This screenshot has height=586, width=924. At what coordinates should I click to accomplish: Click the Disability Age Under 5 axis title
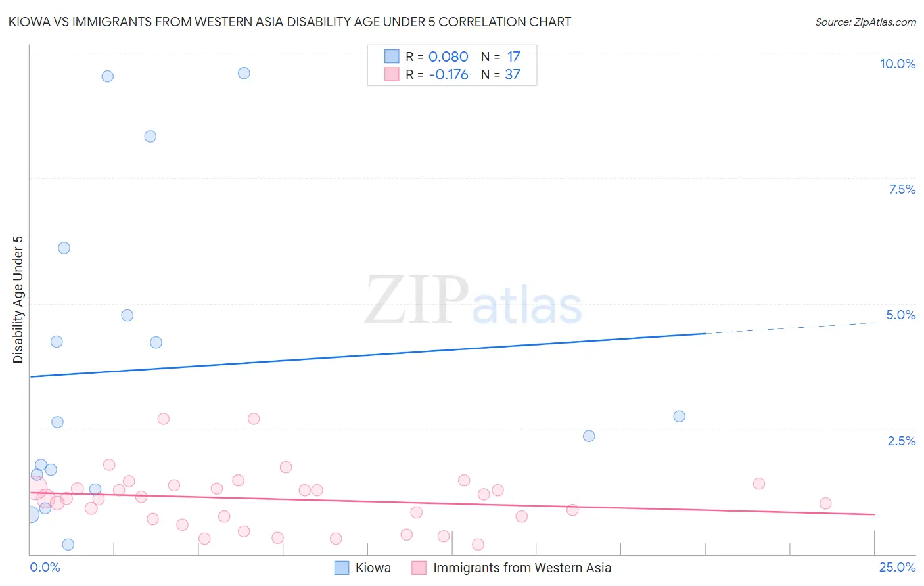(x=18, y=299)
